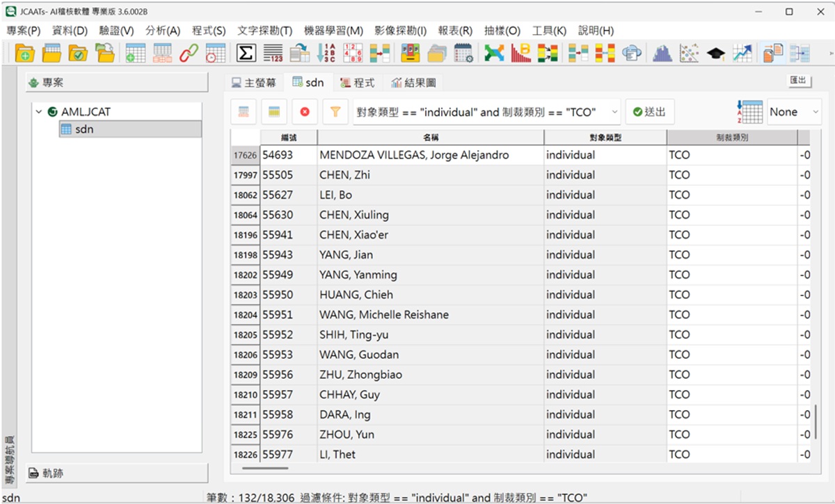Image resolution: width=835 pixels, height=504 pixels.
Task: Open the None sort dropdown
Action: 815,112
